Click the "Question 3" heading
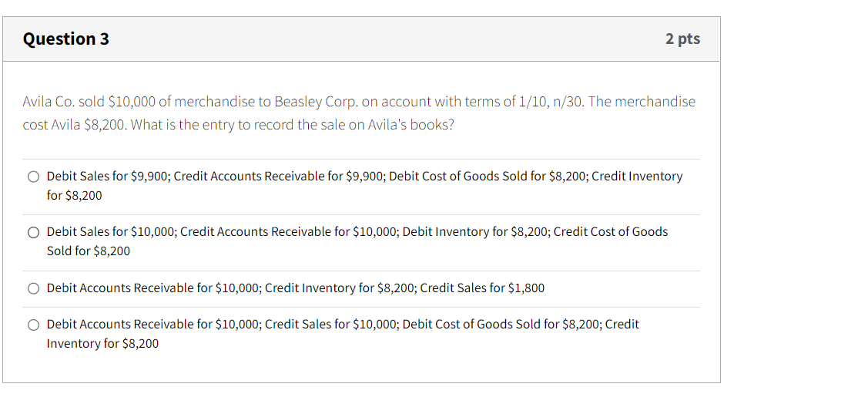The image size is (868, 404). pyautogui.click(x=66, y=39)
